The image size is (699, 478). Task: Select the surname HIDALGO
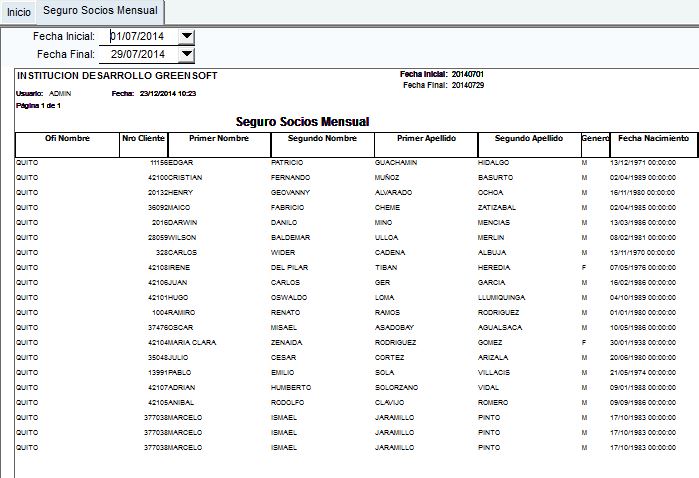pyautogui.click(x=493, y=163)
